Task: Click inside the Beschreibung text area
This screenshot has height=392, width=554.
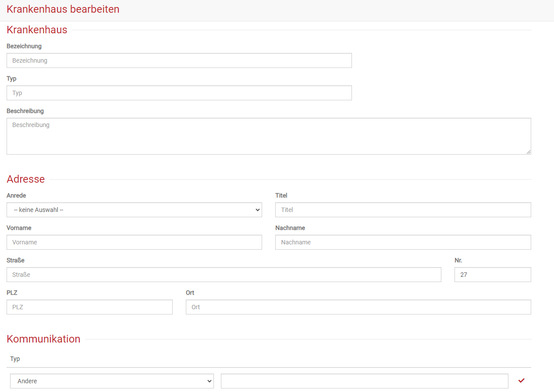Action: [x=268, y=136]
